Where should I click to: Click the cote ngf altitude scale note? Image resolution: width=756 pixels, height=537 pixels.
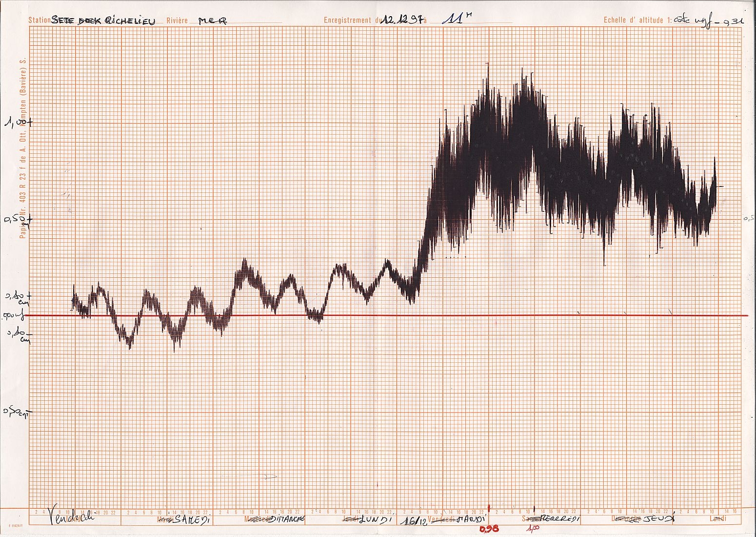pyautogui.click(x=708, y=21)
